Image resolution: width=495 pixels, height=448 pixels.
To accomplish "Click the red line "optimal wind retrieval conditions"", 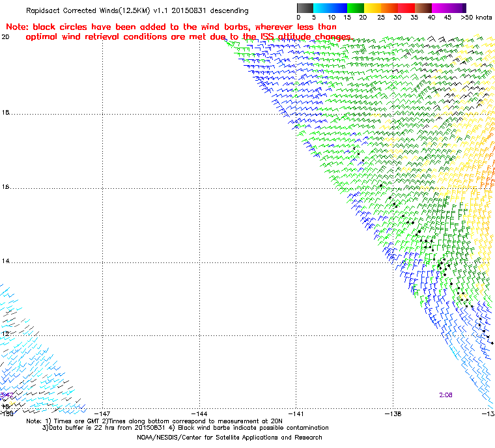I will click(188, 37).
